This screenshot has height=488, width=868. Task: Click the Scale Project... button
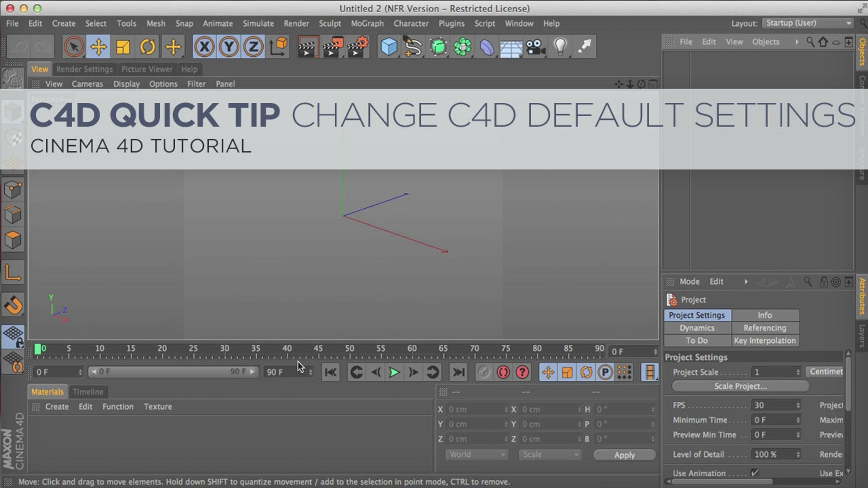[740, 386]
